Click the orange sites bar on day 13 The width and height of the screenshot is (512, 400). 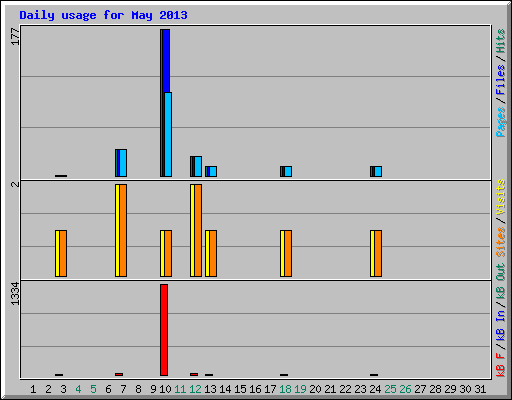(x=213, y=253)
